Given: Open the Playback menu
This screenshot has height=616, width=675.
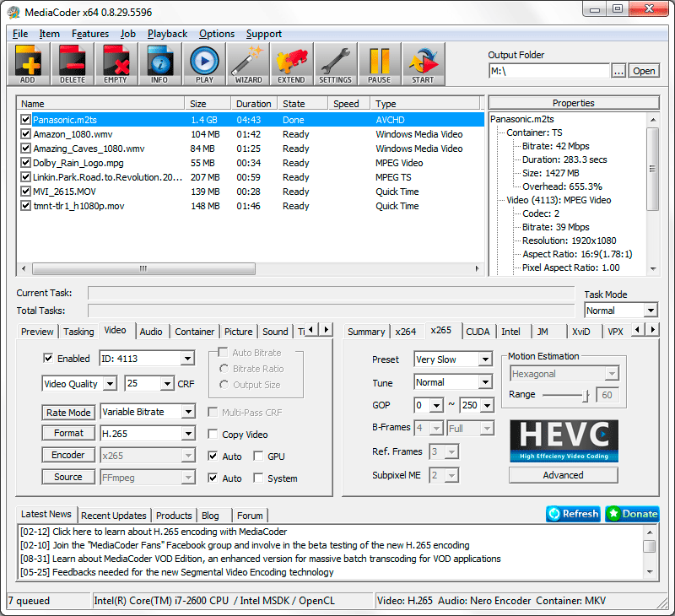Looking at the screenshot, I should point(166,34).
